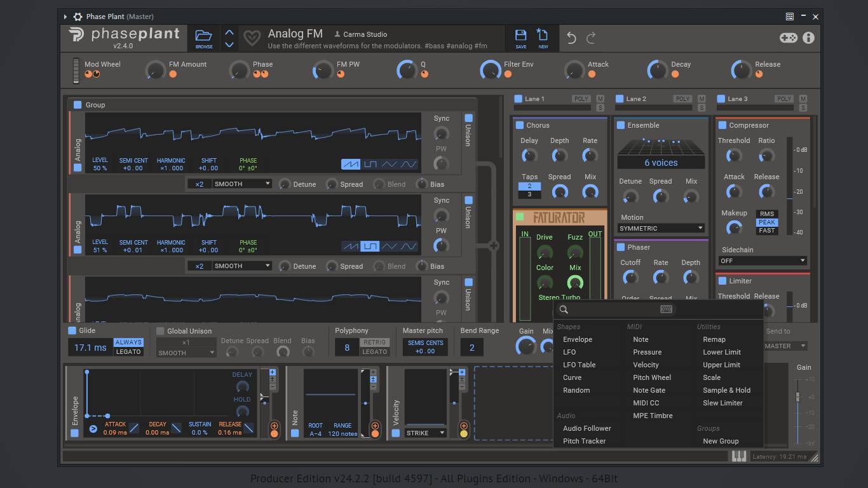Select New Group in Groups list

(721, 441)
